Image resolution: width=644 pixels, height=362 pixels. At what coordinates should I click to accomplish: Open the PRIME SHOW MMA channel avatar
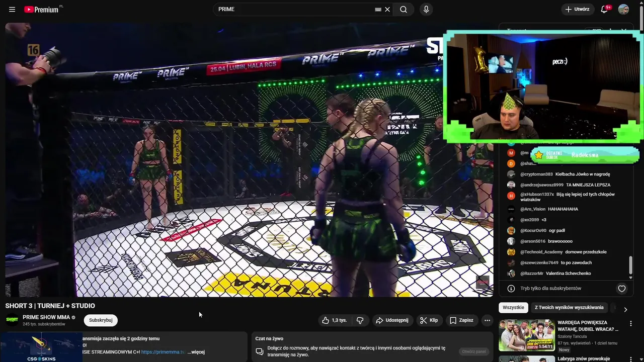[x=12, y=320]
